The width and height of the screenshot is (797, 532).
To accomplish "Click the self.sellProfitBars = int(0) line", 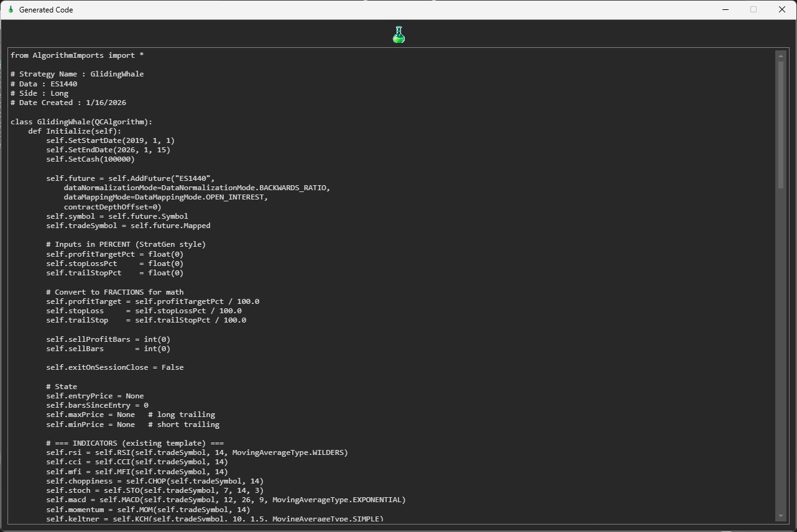I will tap(108, 339).
